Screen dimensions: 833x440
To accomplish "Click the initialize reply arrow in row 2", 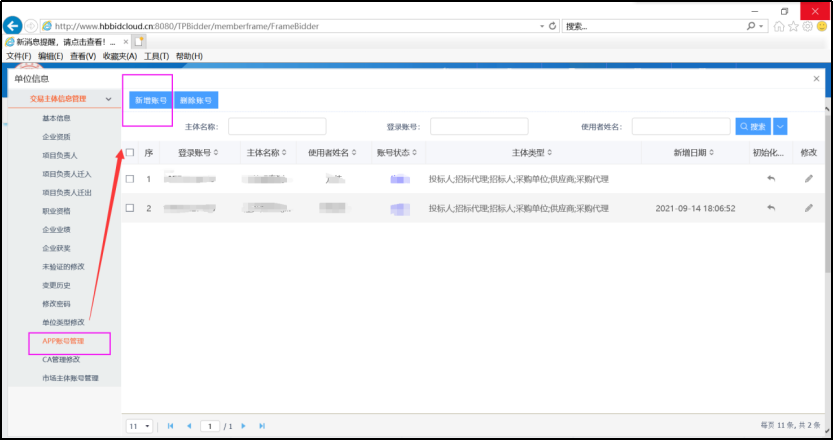I will pyautogui.click(x=770, y=208).
